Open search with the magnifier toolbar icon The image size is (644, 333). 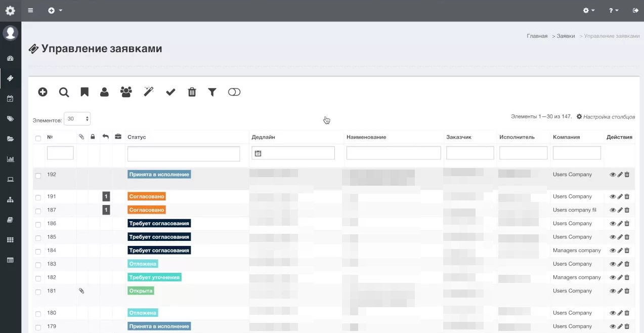click(x=64, y=92)
